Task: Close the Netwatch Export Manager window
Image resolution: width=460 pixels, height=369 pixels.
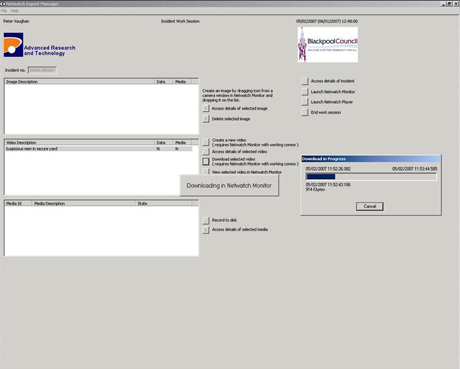Action: coord(456,4)
